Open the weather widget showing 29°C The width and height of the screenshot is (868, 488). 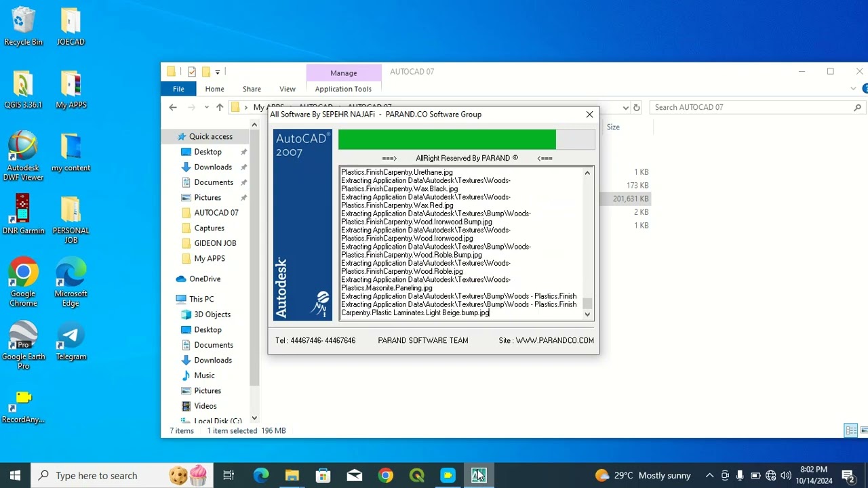tap(643, 475)
